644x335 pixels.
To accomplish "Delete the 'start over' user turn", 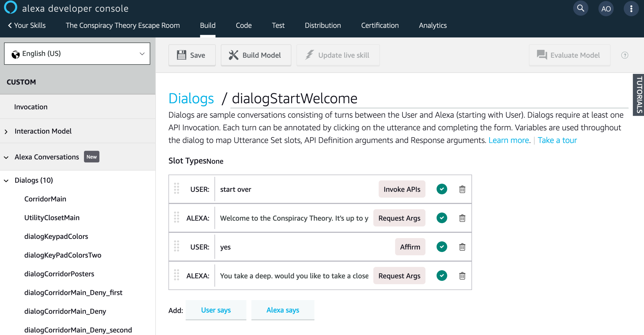I will tap(462, 189).
